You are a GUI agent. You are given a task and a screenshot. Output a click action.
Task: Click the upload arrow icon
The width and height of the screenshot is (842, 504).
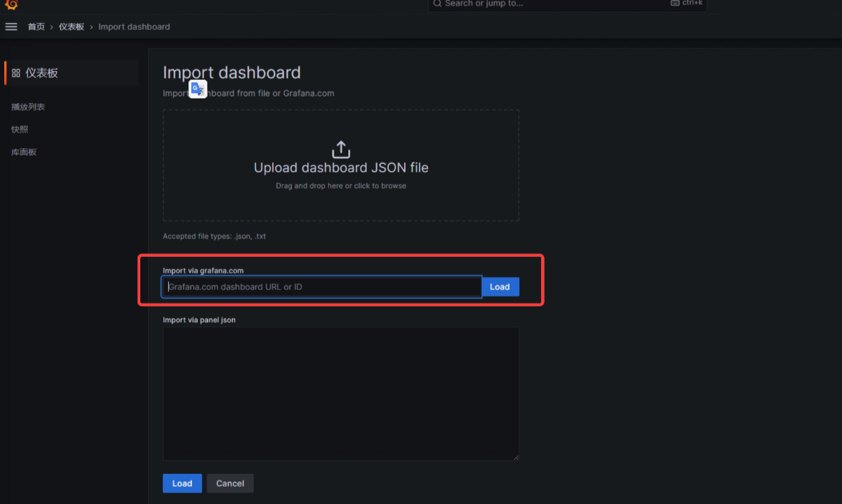[341, 149]
